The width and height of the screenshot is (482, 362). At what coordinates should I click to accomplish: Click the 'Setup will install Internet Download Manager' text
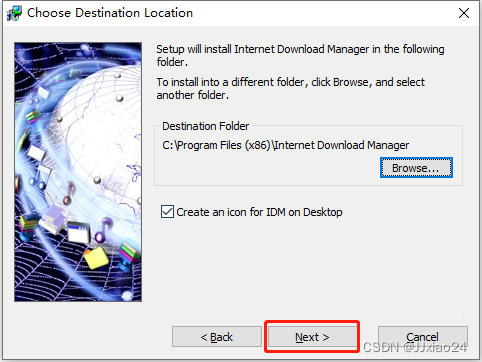pyautogui.click(x=300, y=55)
